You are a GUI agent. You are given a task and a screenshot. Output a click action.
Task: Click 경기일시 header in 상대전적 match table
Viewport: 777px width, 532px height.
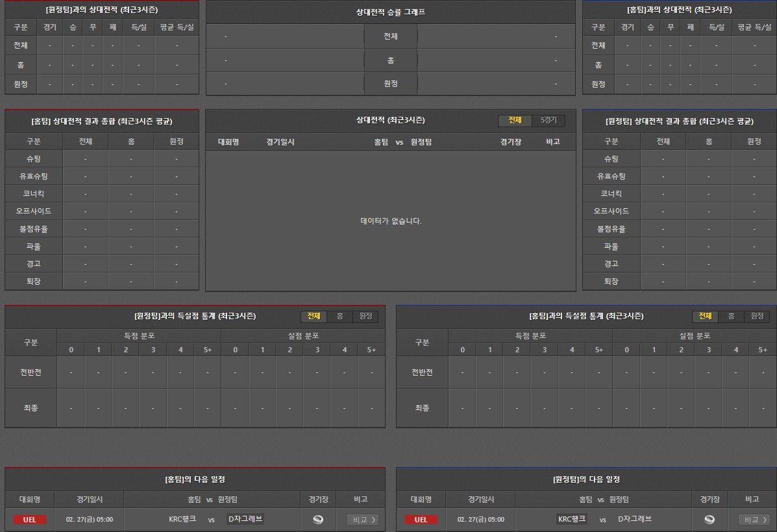(x=280, y=141)
